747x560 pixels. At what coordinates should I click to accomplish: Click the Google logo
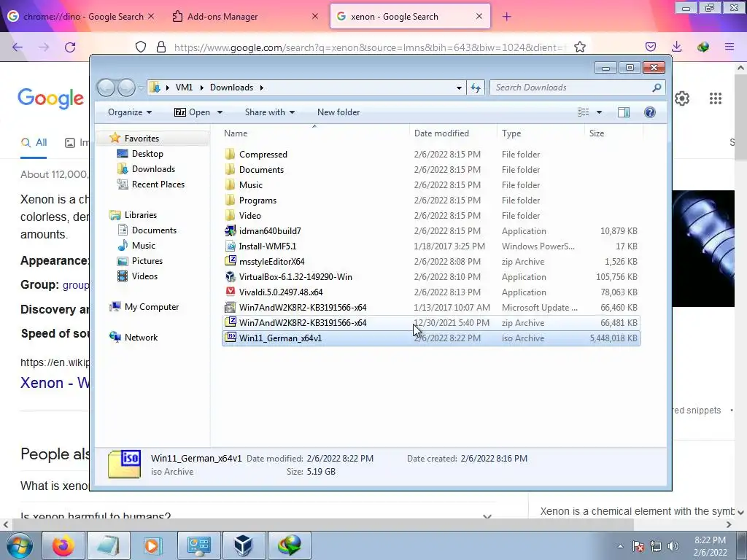[51, 98]
